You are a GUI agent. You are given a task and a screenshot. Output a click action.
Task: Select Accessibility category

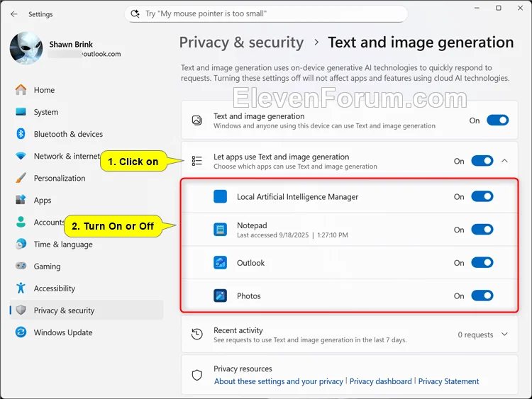click(87, 288)
